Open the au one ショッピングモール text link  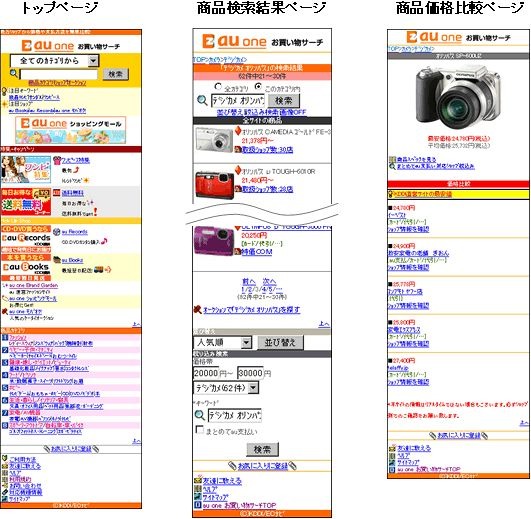click(x=33, y=299)
